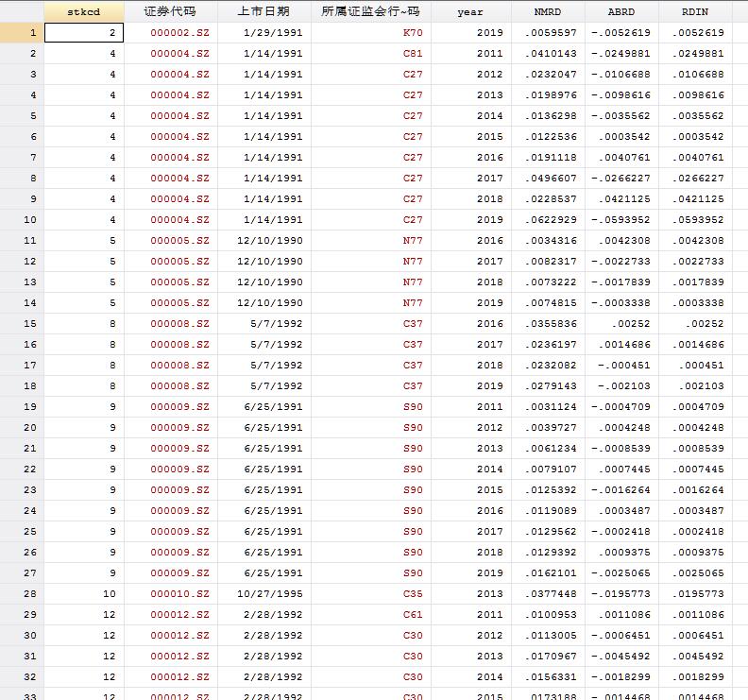Select the 证券代码 column header

pos(170,12)
